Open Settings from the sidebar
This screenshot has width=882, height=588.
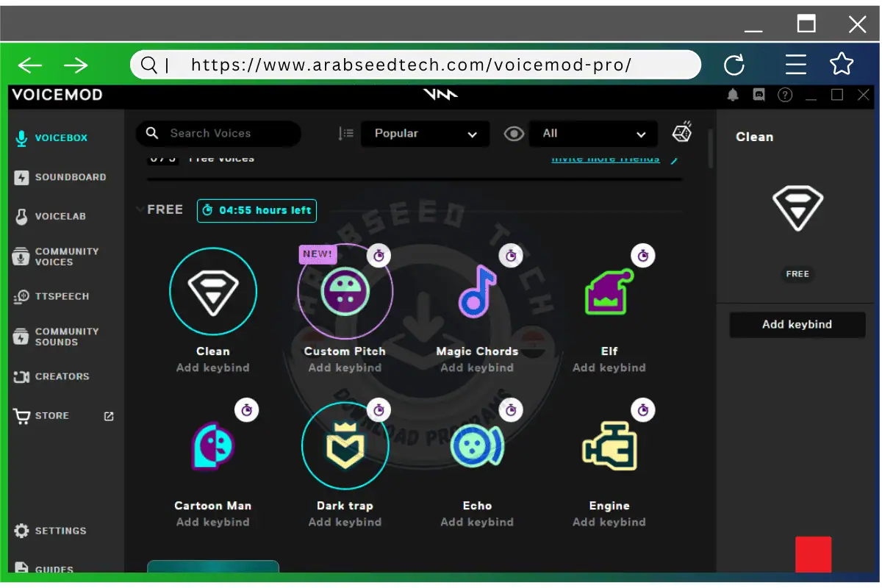[x=20, y=530]
